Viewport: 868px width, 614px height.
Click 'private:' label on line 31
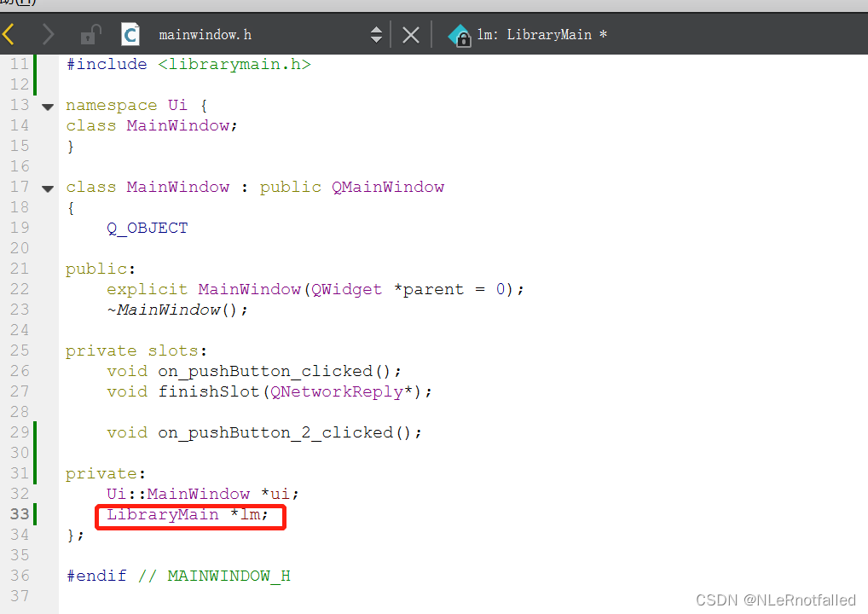pos(105,473)
